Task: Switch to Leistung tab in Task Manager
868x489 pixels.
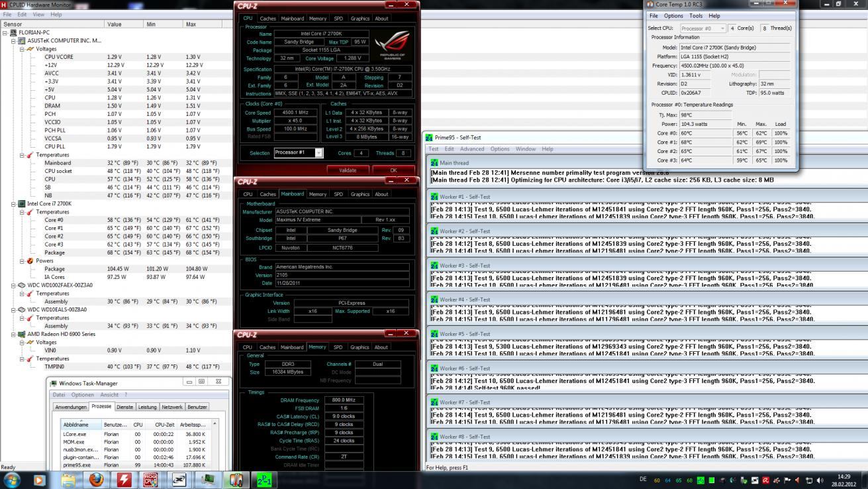Action: click(147, 407)
